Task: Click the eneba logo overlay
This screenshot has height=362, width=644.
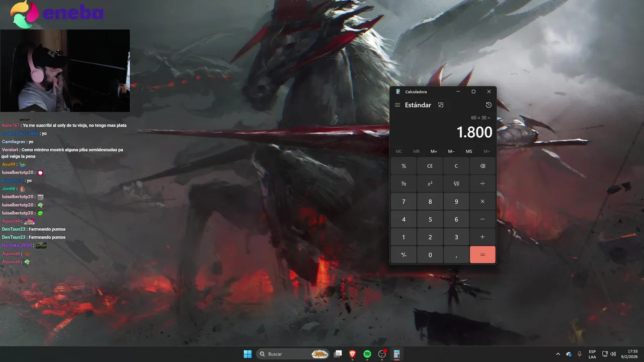Action: pyautogui.click(x=57, y=14)
